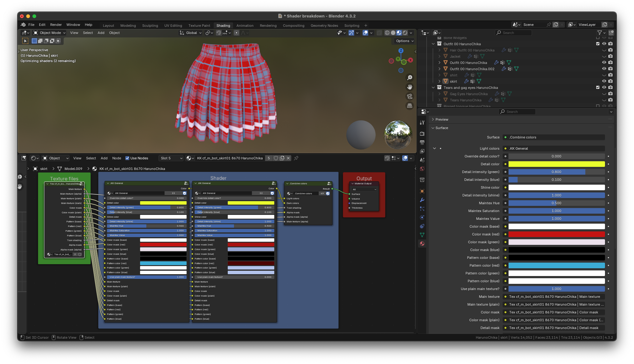
Task: Hide the skirt object in viewport
Action: click(604, 81)
